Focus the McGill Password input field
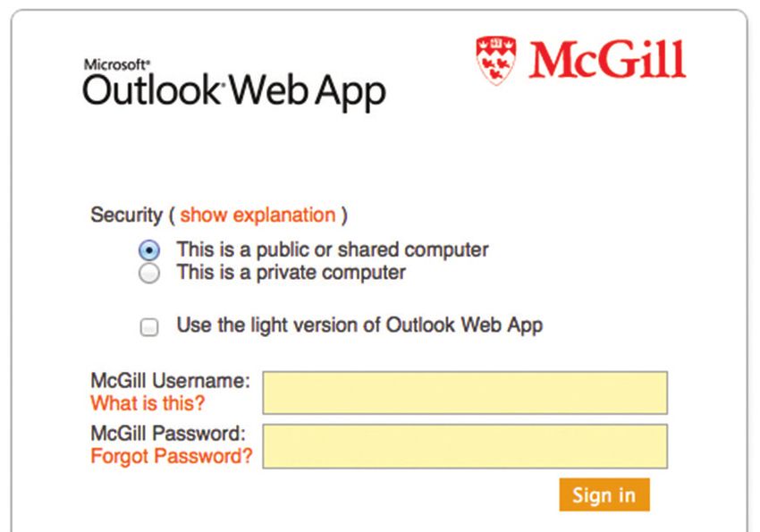The image size is (760, 532). coord(465,446)
